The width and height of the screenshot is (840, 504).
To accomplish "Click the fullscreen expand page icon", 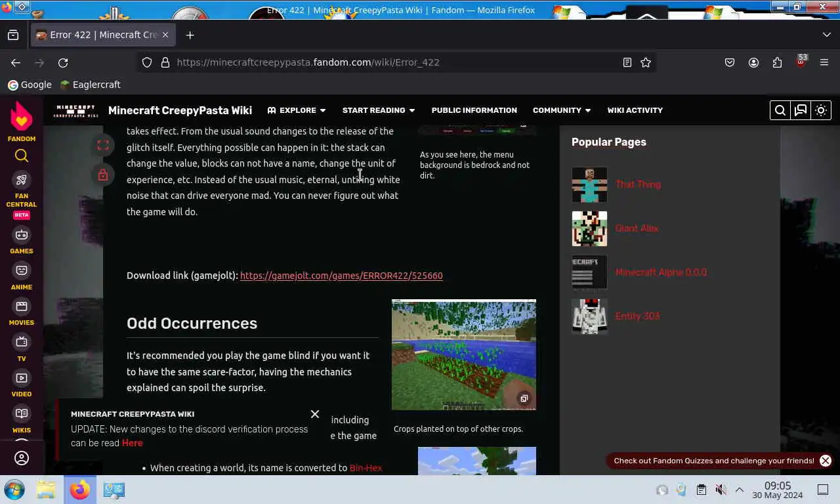I will point(103,146).
